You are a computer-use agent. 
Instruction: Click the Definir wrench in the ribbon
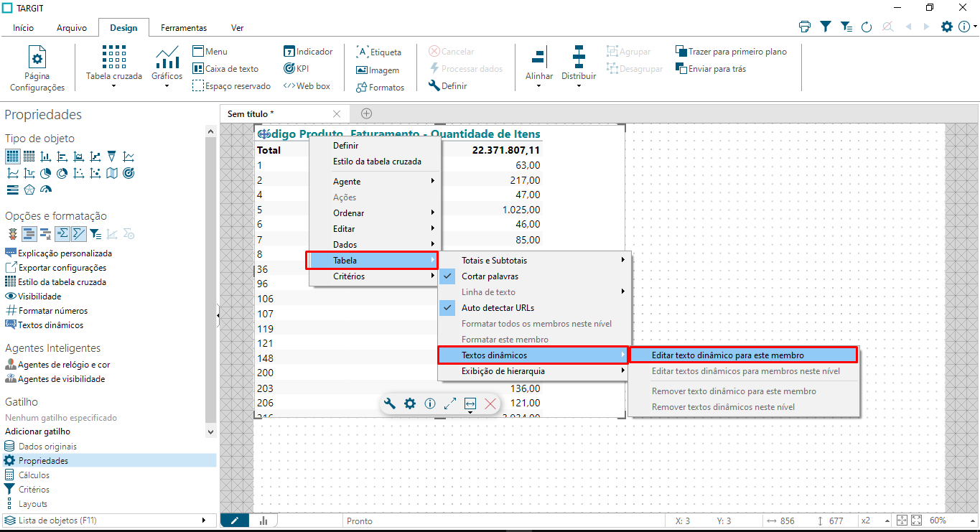click(447, 86)
